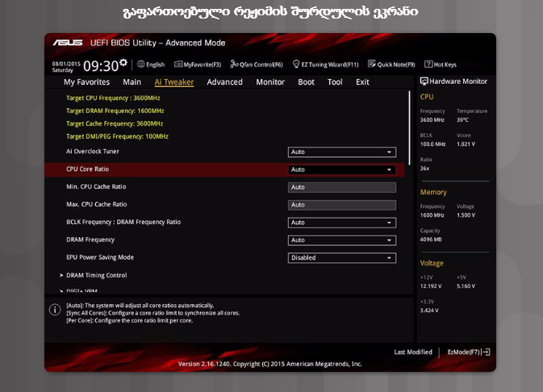Switch to the Monitor tab
Viewport: 543px width, 392px height.
[270, 82]
